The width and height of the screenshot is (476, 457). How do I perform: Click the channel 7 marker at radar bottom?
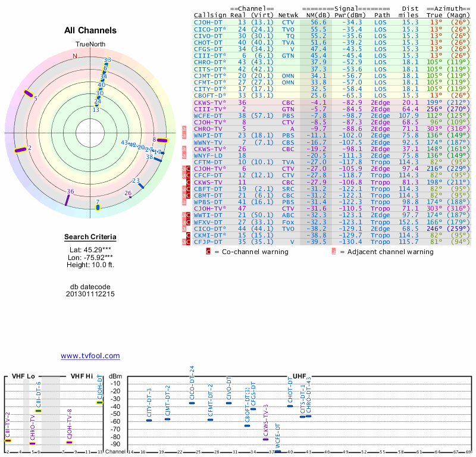pyautogui.click(x=98, y=206)
